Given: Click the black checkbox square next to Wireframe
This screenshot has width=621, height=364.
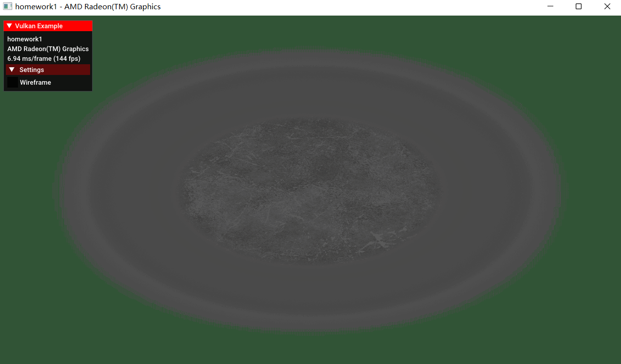Looking at the screenshot, I should (x=12, y=82).
